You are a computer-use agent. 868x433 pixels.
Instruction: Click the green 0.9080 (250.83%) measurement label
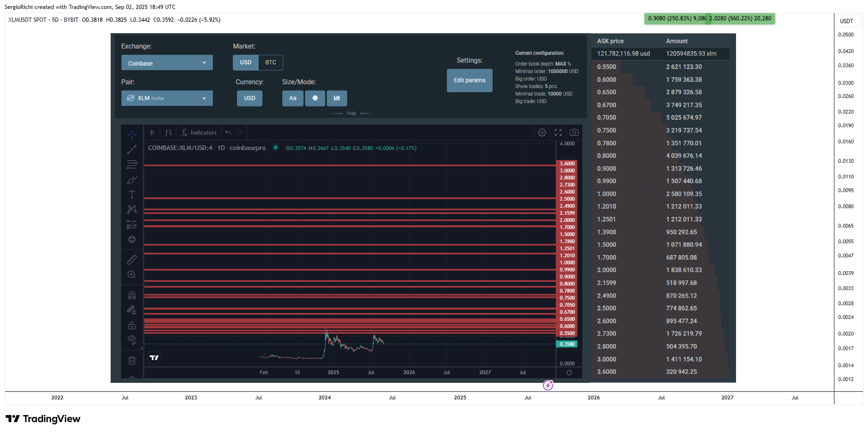tap(675, 18)
